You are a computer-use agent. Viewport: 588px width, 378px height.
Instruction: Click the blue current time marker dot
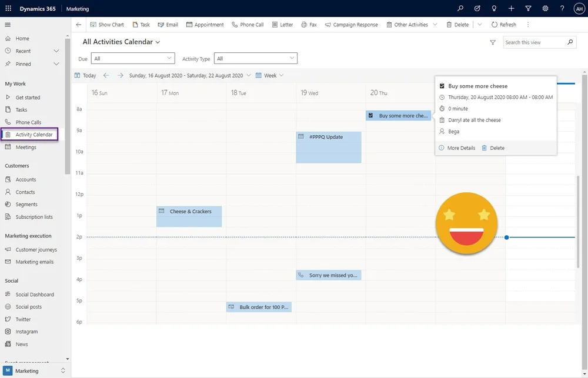click(x=506, y=237)
